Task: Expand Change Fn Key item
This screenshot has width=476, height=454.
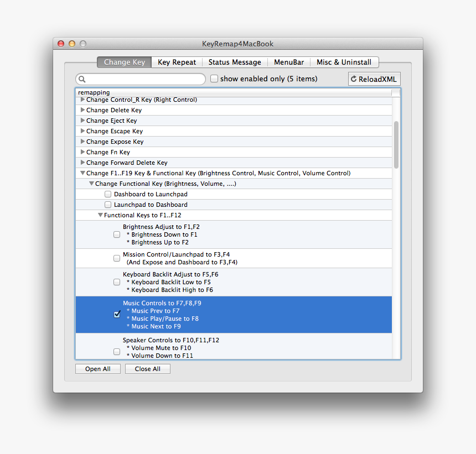Action: pyautogui.click(x=82, y=152)
